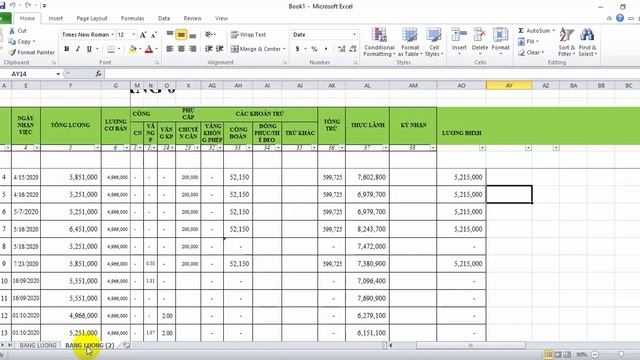Switch to the Insert ribbon tab
Viewport: 640px width, 360px height.
click(56, 18)
